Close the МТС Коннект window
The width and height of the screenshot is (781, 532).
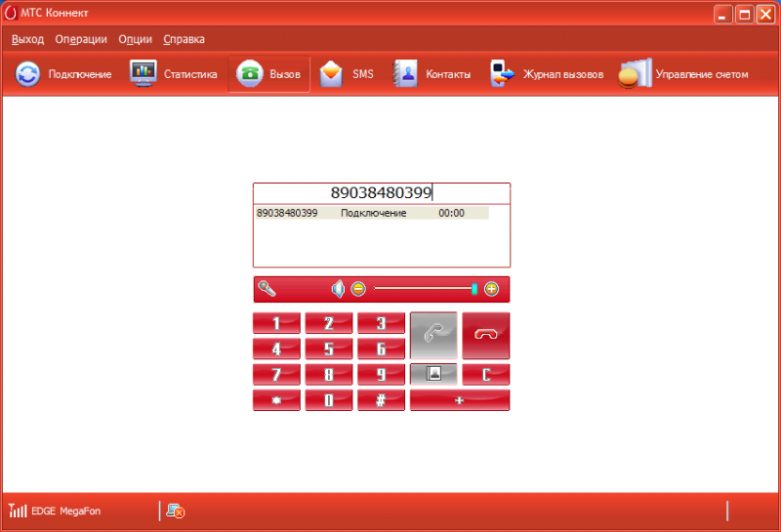766,15
